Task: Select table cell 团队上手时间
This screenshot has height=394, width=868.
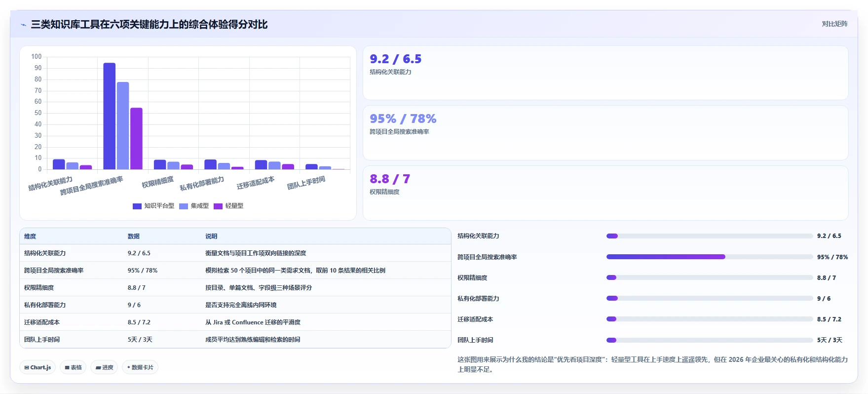Action: 42,340
